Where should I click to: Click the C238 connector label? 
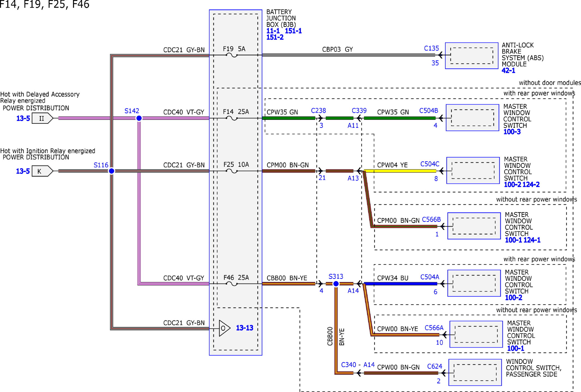coord(318,110)
